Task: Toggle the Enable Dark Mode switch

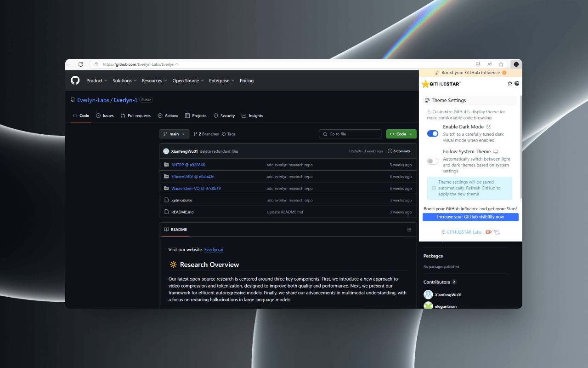Action: pos(433,133)
